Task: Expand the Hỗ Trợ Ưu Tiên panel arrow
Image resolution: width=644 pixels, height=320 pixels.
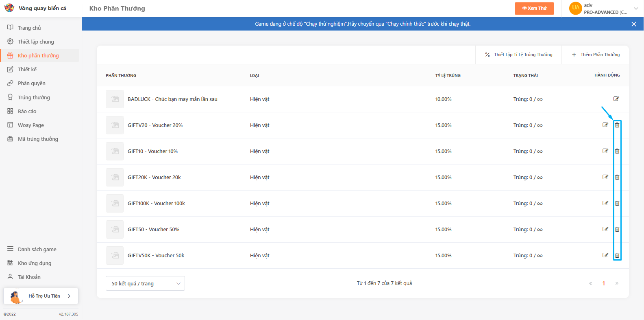Action: [69, 296]
